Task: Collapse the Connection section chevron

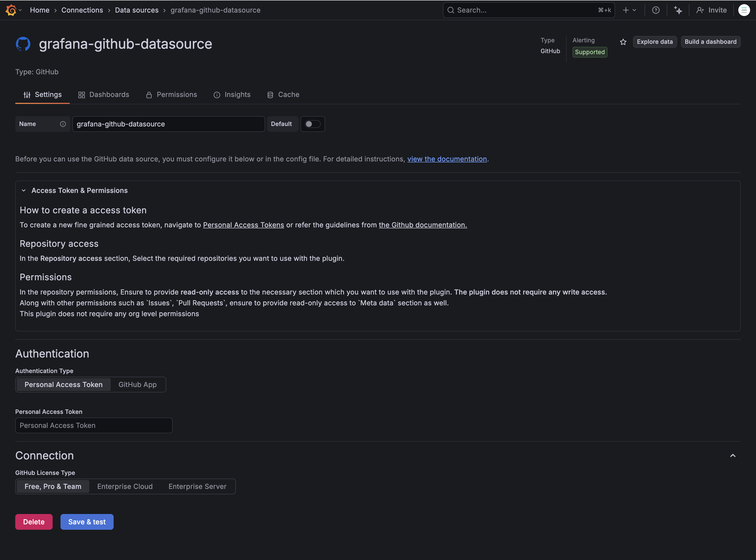Action: pos(733,456)
